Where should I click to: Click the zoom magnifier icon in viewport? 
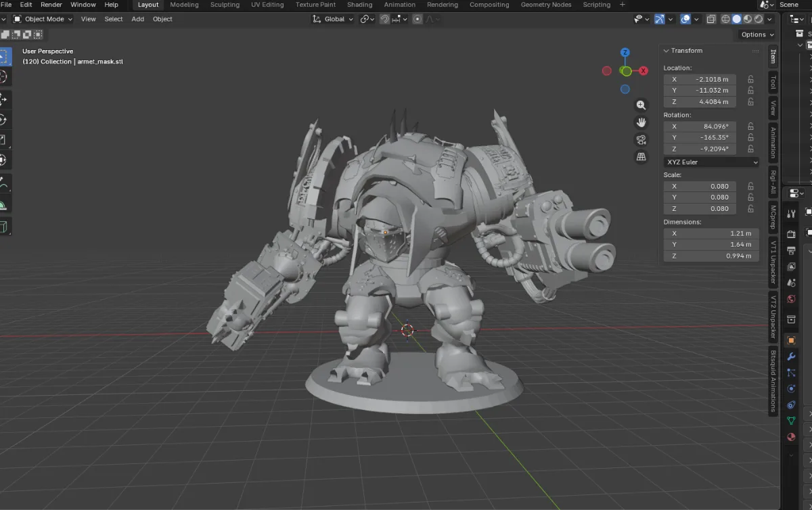[x=641, y=105]
